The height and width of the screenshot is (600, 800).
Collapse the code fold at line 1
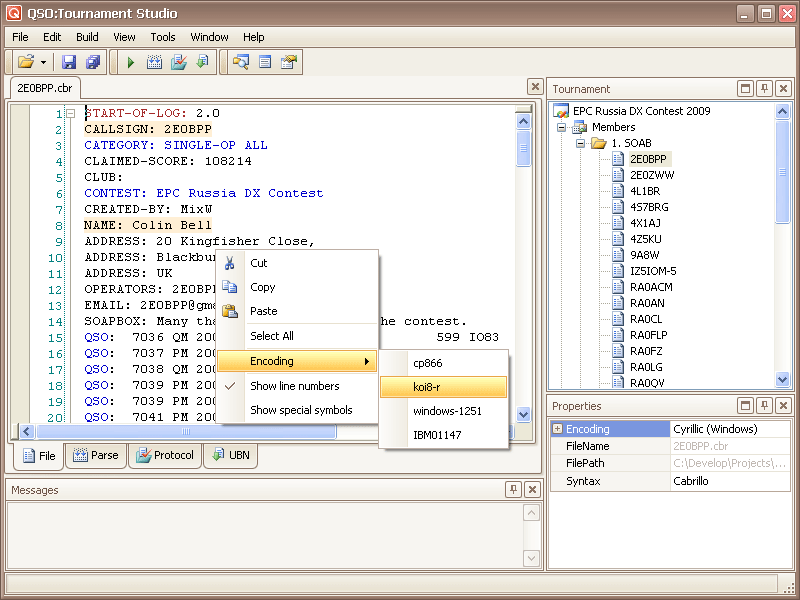(70, 114)
